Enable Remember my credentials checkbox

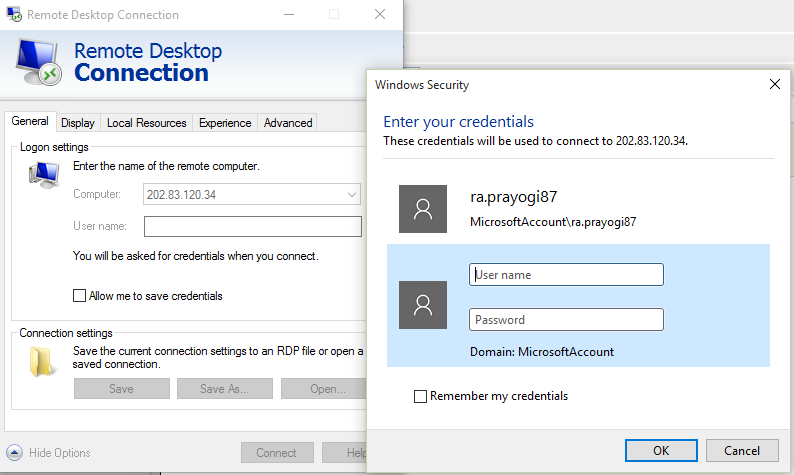point(421,397)
